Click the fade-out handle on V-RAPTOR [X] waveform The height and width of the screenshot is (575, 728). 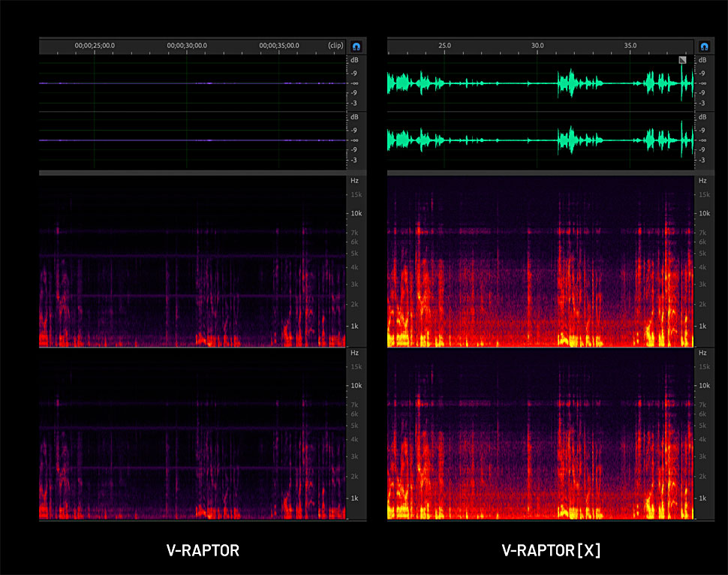coord(682,60)
